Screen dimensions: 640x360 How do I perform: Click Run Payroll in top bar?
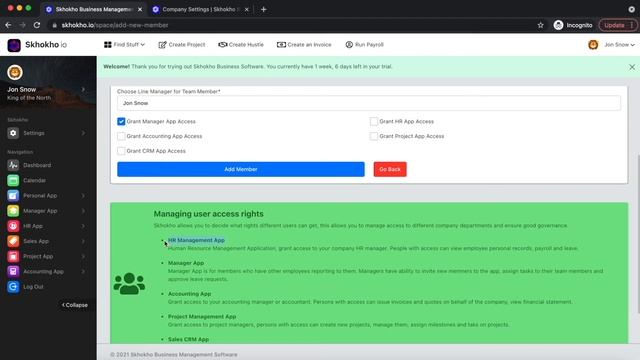coord(364,44)
